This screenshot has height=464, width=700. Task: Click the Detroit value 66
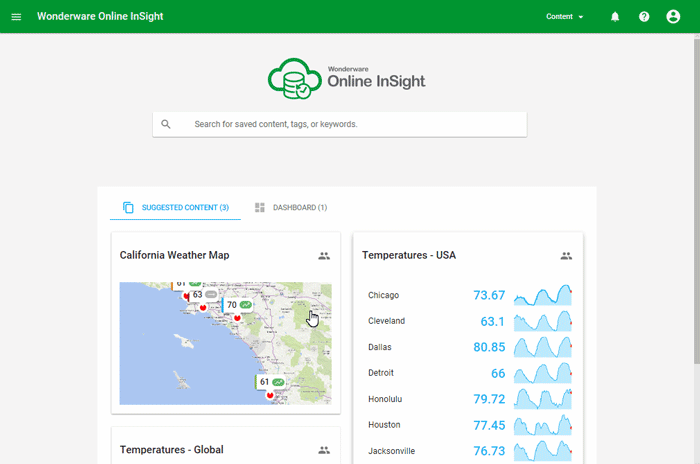click(498, 373)
